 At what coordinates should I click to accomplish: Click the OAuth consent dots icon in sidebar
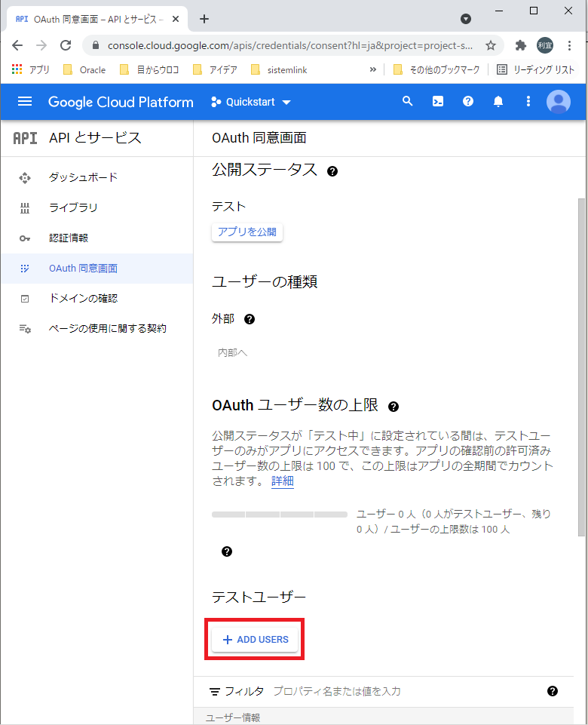pyautogui.click(x=25, y=268)
